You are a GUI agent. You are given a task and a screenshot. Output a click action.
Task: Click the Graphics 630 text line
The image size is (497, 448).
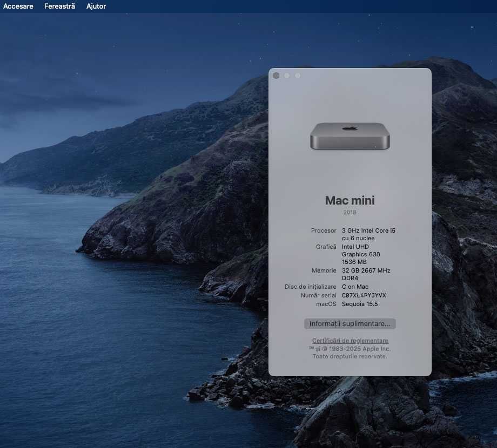click(x=361, y=254)
